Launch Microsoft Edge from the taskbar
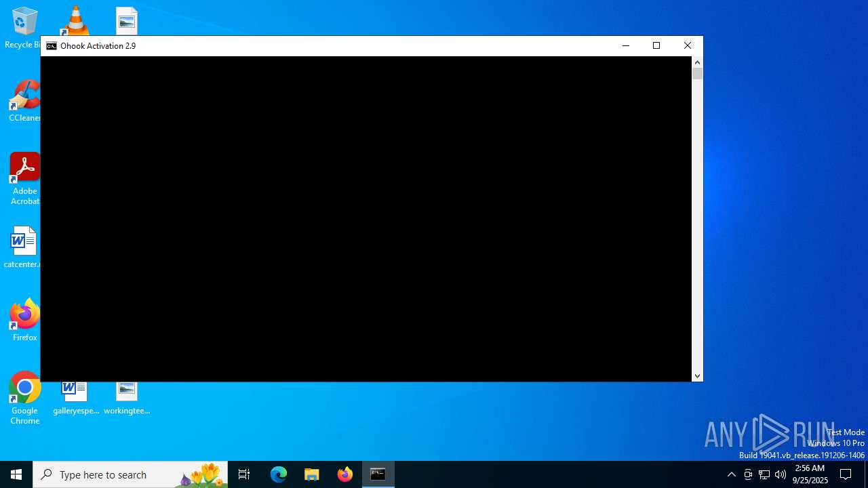Screen dimensions: 868x488 pos(279,474)
